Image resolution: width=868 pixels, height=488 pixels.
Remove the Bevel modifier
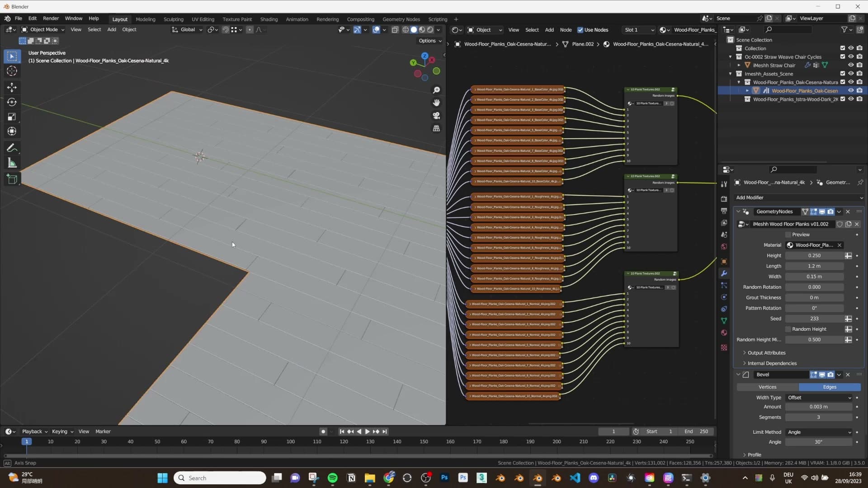coord(848,375)
